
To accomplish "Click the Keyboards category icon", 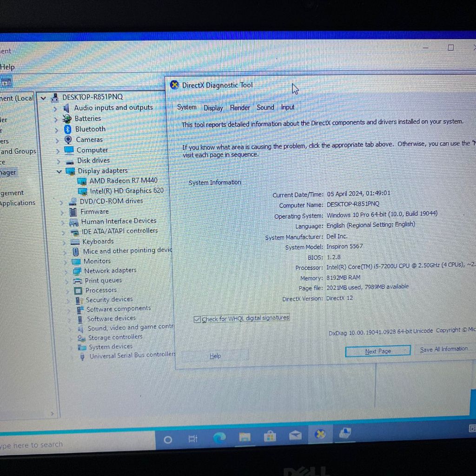I will coord(75,242).
